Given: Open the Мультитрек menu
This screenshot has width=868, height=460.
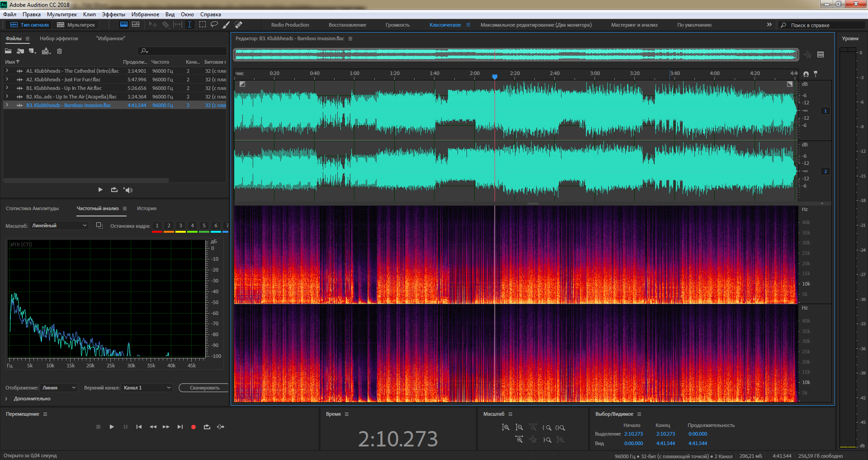Looking at the screenshot, I should [x=62, y=14].
